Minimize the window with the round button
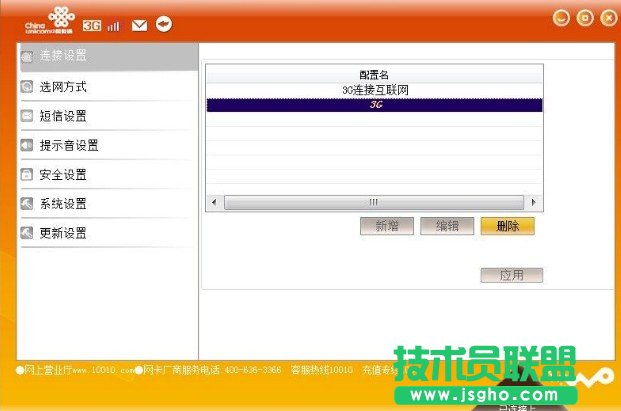The width and height of the screenshot is (621, 411). [x=561, y=18]
